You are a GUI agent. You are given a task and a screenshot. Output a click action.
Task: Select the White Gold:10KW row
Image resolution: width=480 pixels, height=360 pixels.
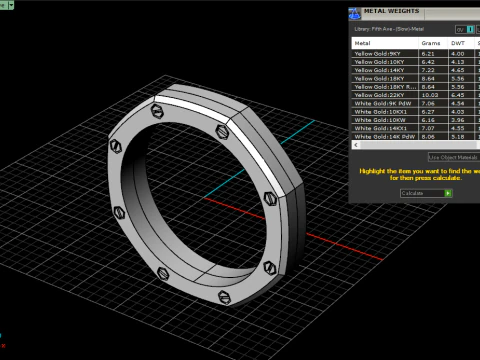coord(416,120)
